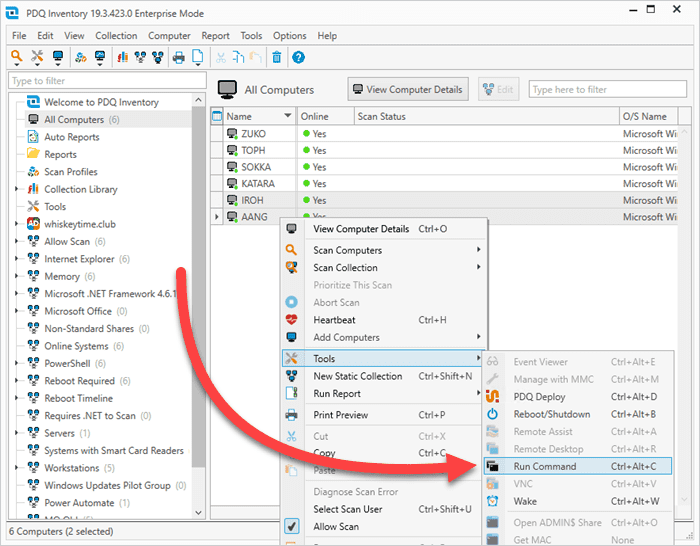The width and height of the screenshot is (700, 546).
Task: Click the left 'Type to filter' field
Action: (107, 81)
